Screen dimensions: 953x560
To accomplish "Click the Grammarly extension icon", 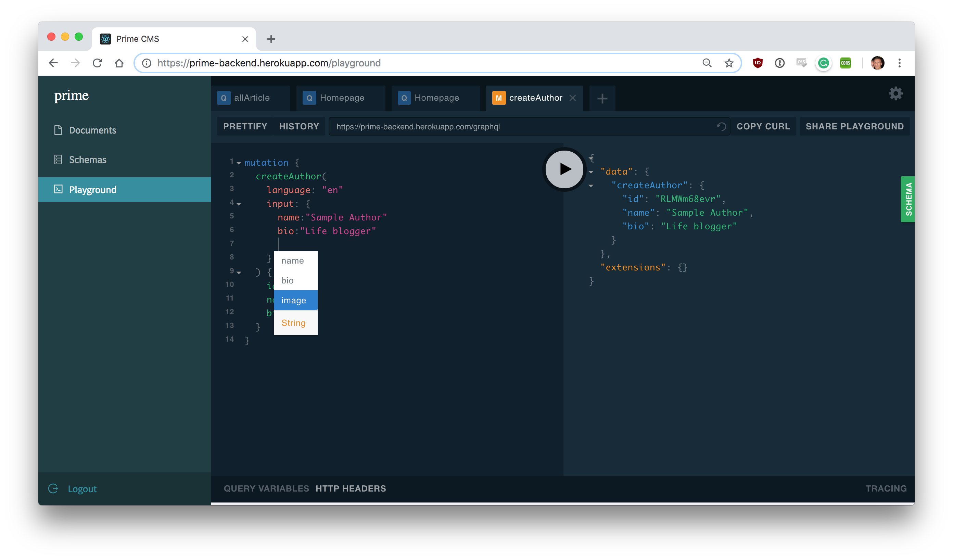I will pyautogui.click(x=823, y=63).
